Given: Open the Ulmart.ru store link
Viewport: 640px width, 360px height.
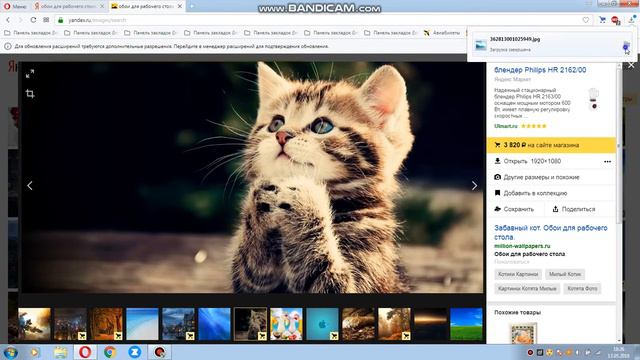Looking at the screenshot, I should (x=506, y=126).
